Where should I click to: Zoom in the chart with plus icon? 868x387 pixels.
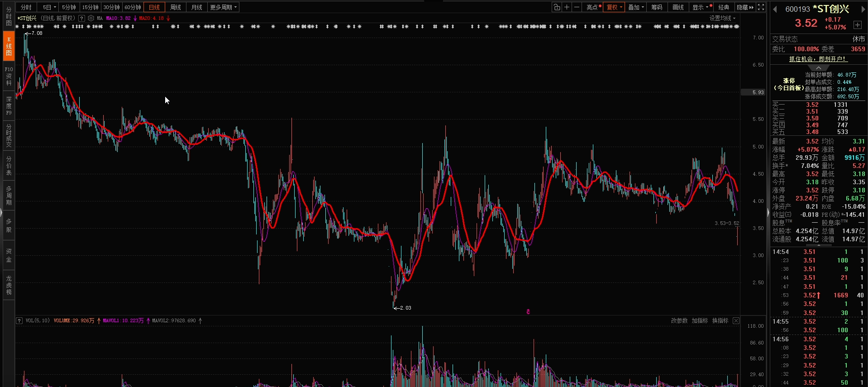(567, 7)
